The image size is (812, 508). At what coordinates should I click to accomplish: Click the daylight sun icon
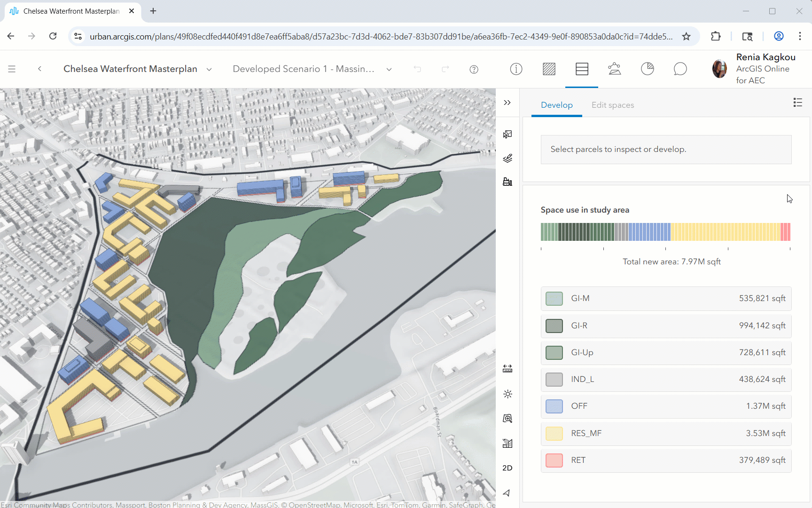click(507, 394)
